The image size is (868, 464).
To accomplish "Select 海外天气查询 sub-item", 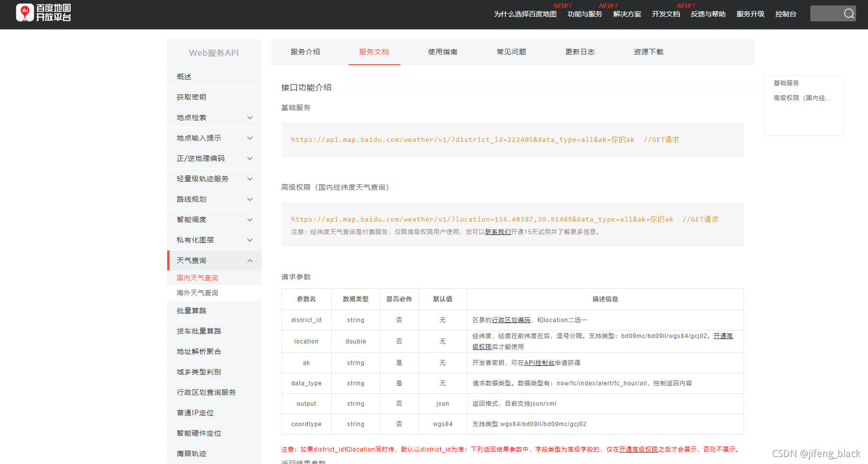I will click(197, 293).
